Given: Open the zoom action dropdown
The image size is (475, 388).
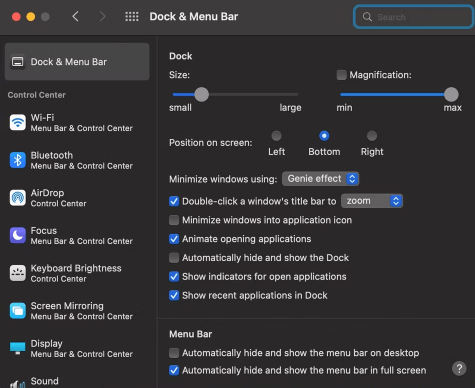Looking at the screenshot, I should click(372, 201).
